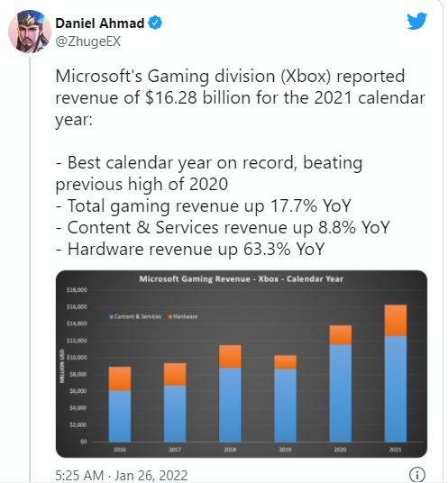Screen dimensions: 448x483
Task: Click the Twitter bird logo
Action: pos(416,21)
